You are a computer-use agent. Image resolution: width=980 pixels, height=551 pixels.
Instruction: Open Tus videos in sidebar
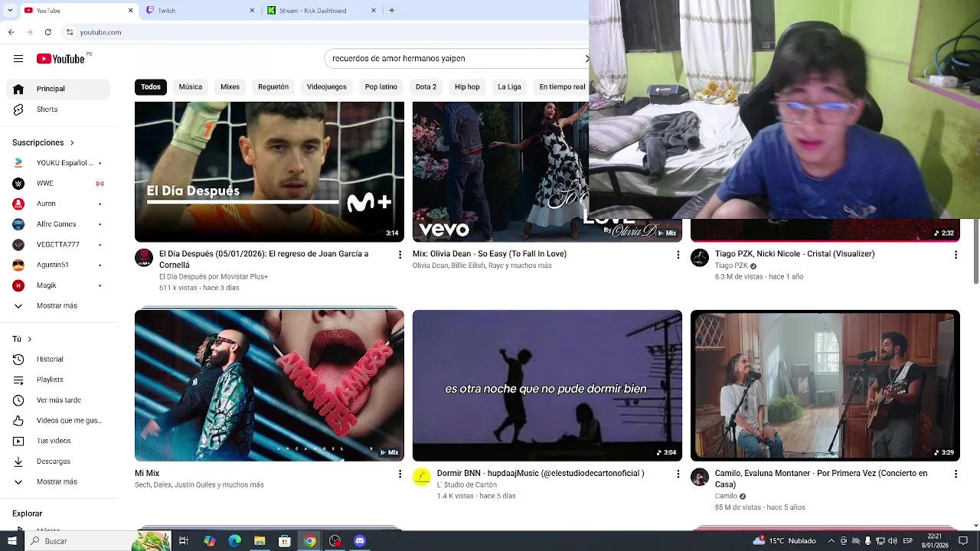coord(58,441)
